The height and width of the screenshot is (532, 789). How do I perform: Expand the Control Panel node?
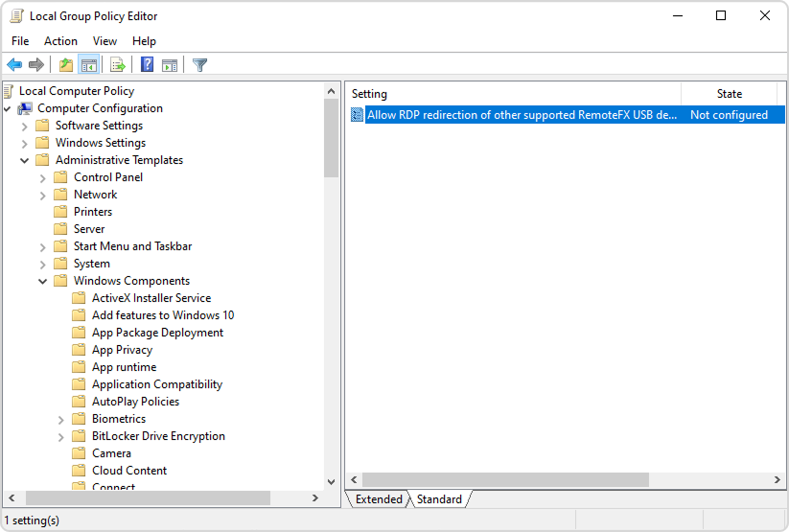43,178
